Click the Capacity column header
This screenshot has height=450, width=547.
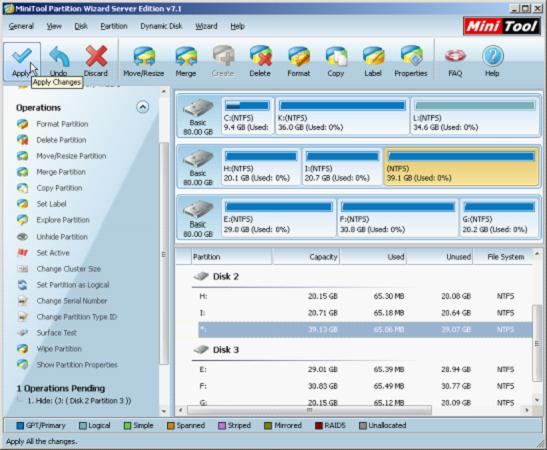306,257
